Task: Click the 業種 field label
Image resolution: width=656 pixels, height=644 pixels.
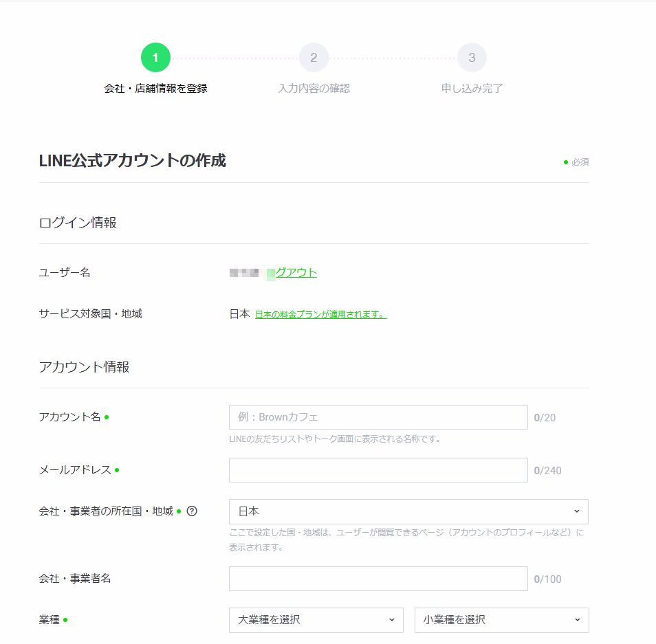Action: click(x=50, y=620)
